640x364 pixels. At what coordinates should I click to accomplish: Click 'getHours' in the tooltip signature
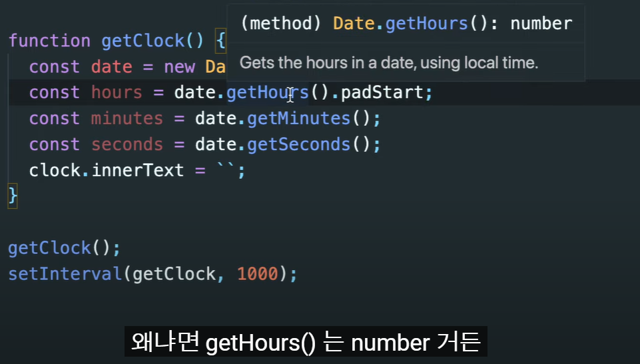coord(426,24)
